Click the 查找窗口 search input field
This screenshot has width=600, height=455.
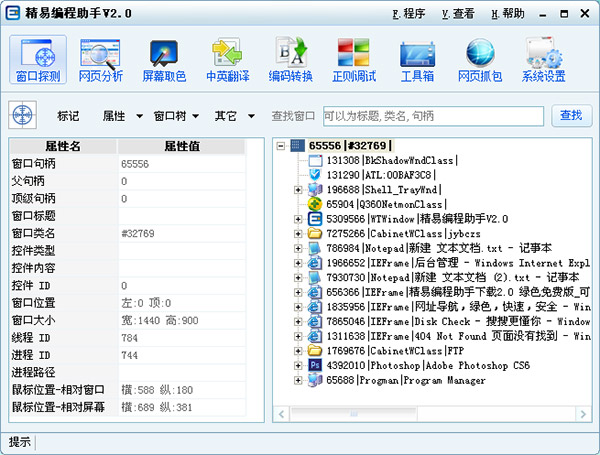point(433,116)
